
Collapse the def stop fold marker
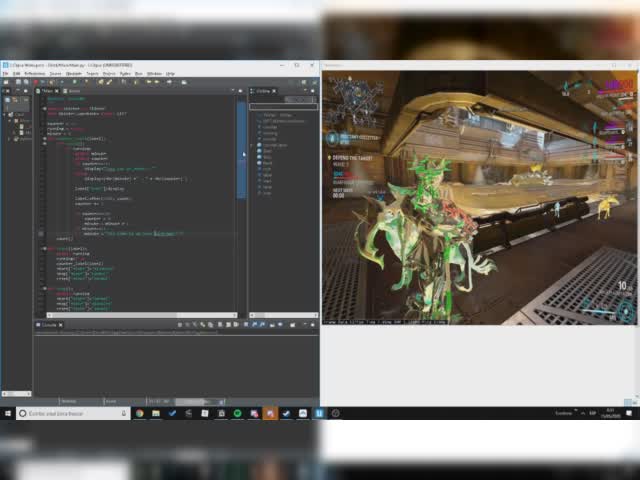44,289
